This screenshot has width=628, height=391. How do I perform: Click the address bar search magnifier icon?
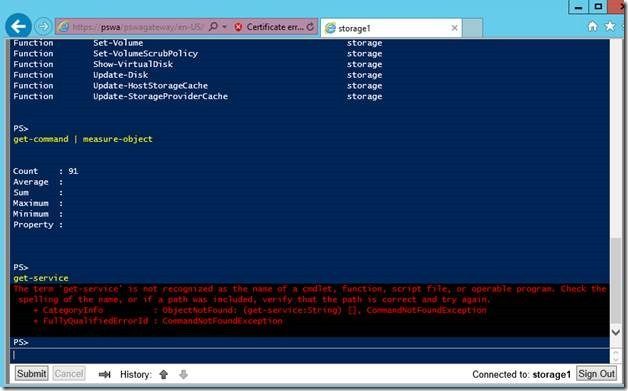[213, 27]
